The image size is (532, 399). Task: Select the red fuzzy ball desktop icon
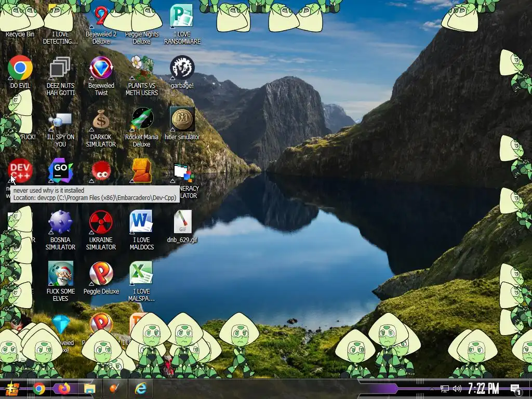click(x=101, y=171)
